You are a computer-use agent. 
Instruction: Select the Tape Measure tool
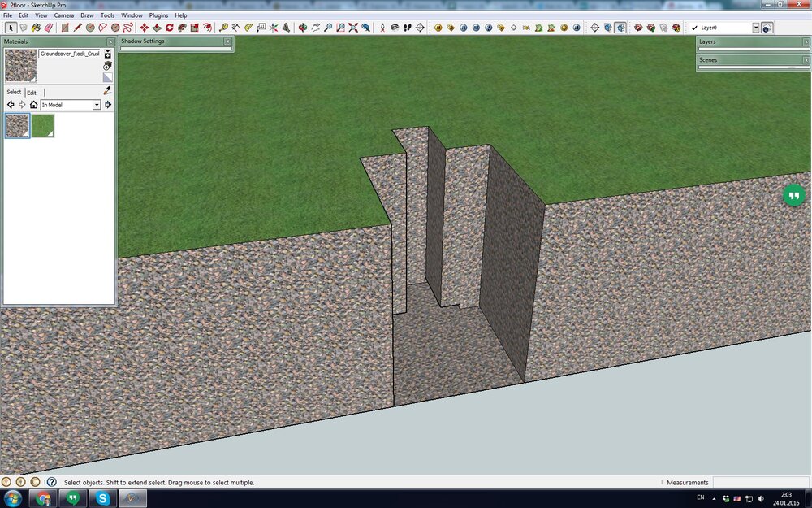click(223, 28)
